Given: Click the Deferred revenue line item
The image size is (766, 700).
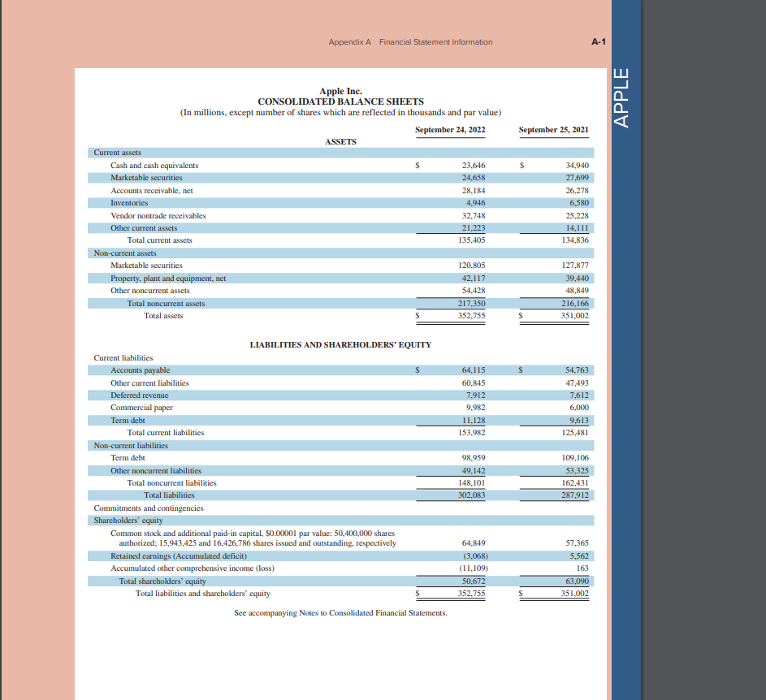Looking at the screenshot, I should coord(136,395).
